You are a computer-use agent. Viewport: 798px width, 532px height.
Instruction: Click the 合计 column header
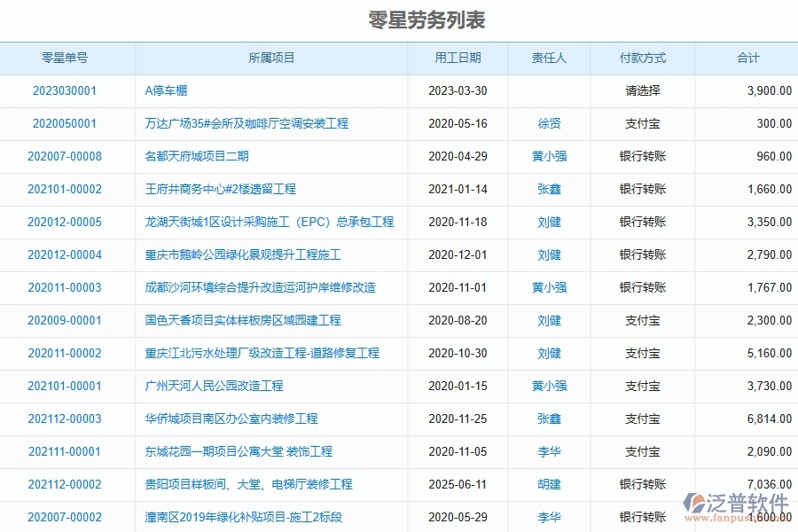(x=745, y=58)
